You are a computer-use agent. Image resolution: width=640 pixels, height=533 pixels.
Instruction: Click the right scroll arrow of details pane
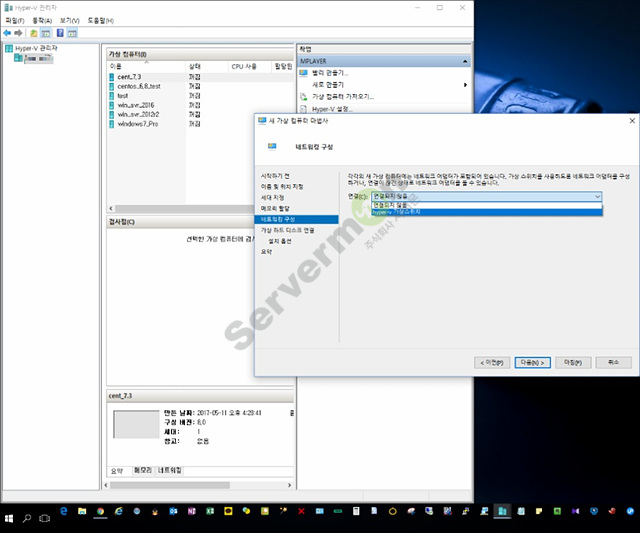coord(289,485)
